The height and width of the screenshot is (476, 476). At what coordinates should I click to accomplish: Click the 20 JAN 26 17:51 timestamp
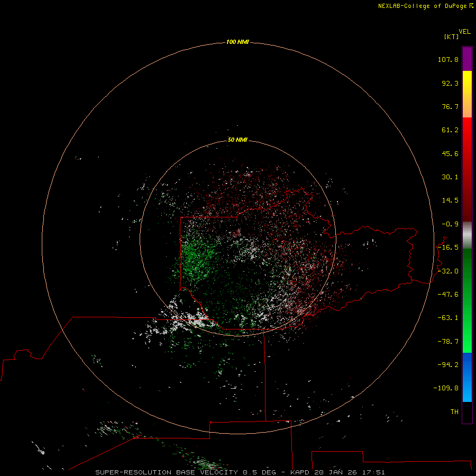350,472
